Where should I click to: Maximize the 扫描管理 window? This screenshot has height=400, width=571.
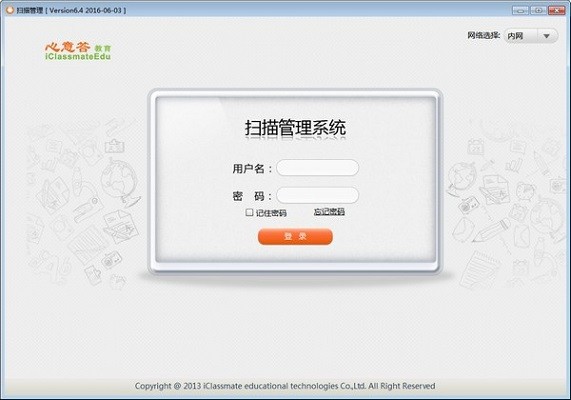[x=538, y=10]
